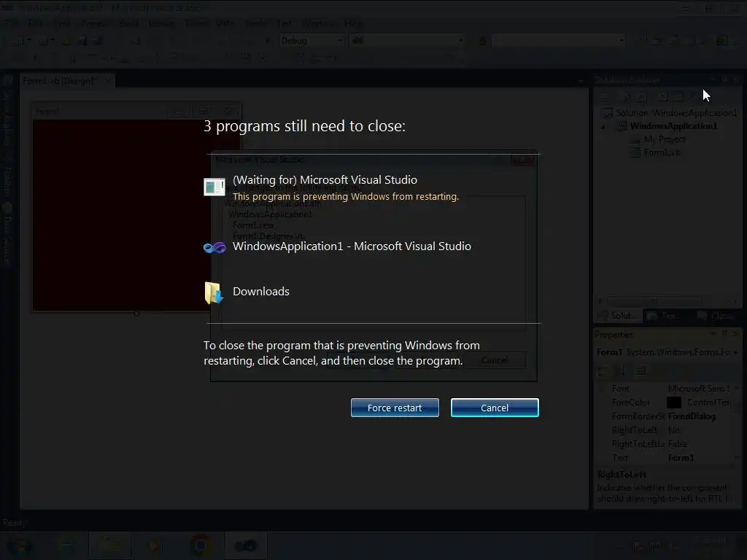Select Form1.vb in Solution Explorer
747x560 pixels.
click(x=662, y=152)
